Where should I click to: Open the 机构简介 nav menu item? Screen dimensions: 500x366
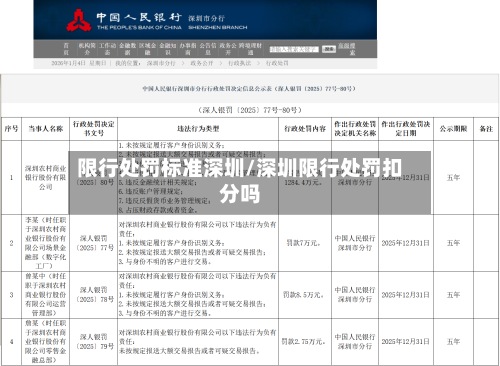click(87, 49)
